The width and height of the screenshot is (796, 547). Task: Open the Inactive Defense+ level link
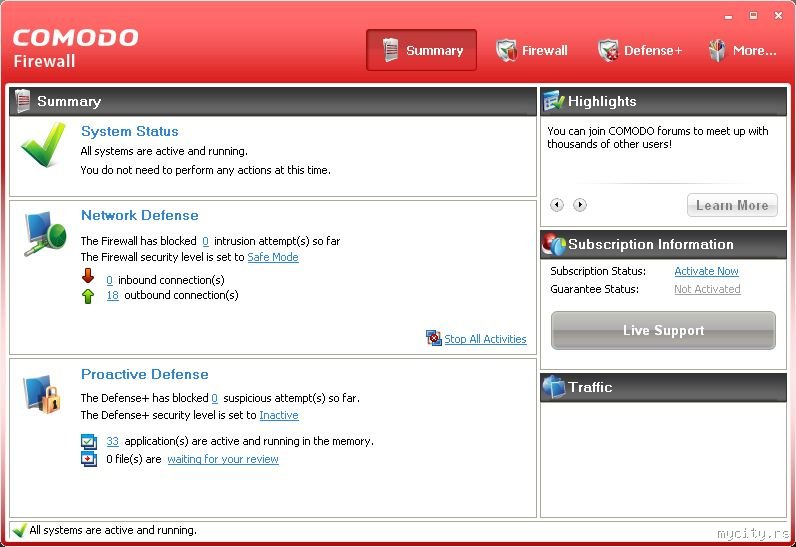[279, 415]
